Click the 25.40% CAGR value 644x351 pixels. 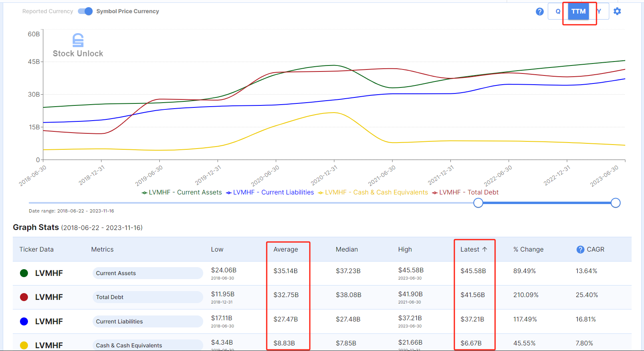click(x=587, y=295)
